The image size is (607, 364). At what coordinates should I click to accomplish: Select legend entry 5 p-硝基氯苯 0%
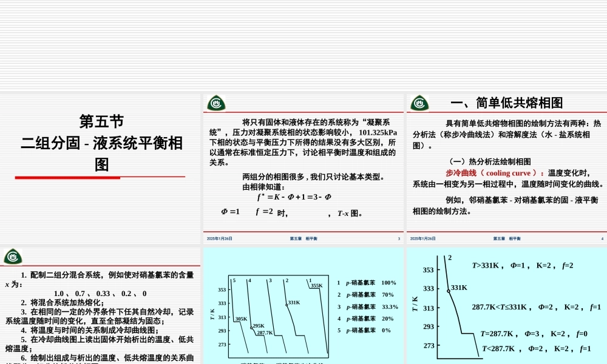pyautogui.click(x=364, y=331)
